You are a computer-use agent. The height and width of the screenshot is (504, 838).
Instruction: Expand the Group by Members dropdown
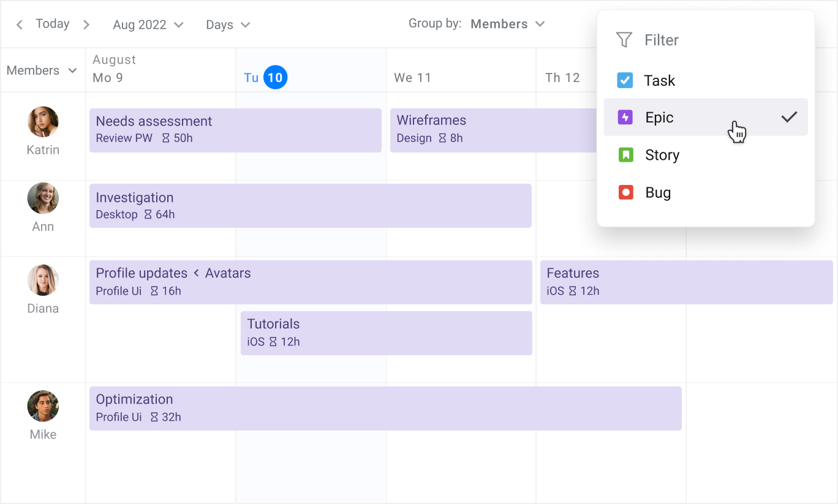(507, 24)
